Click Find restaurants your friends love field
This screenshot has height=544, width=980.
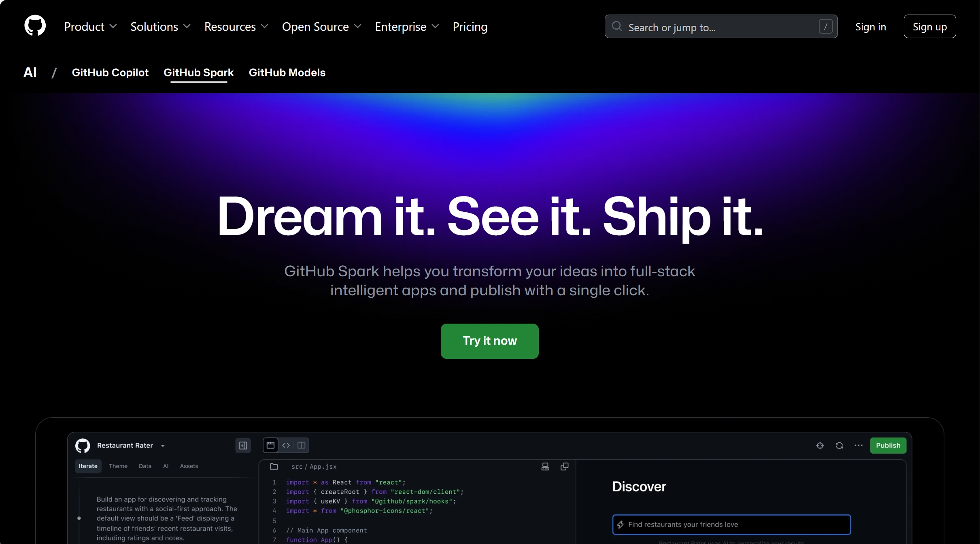[731, 525]
